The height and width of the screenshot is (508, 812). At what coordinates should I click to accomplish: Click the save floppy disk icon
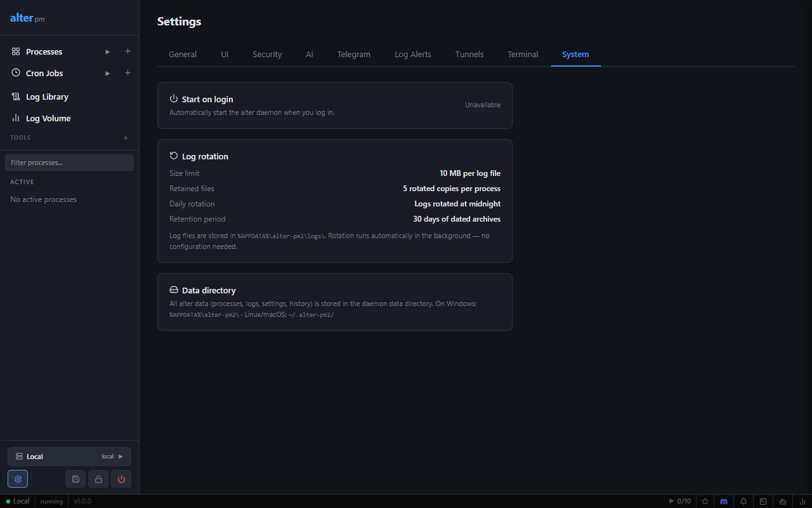[75, 479]
